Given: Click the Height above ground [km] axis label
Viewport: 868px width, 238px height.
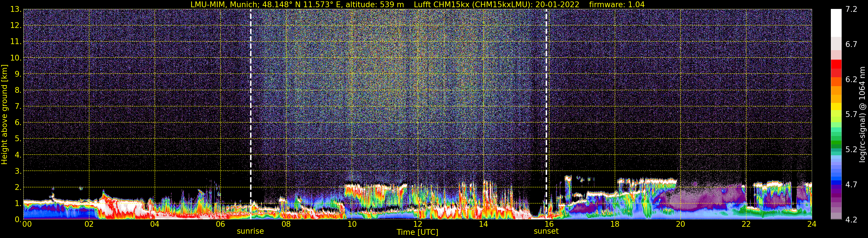Looking at the screenshot, I should [x=4, y=114].
